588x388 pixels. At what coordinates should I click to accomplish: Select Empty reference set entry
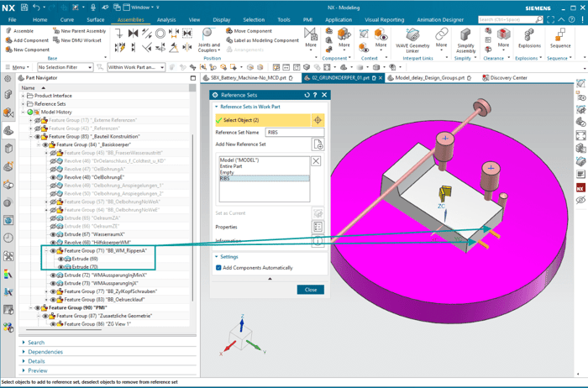click(265, 172)
